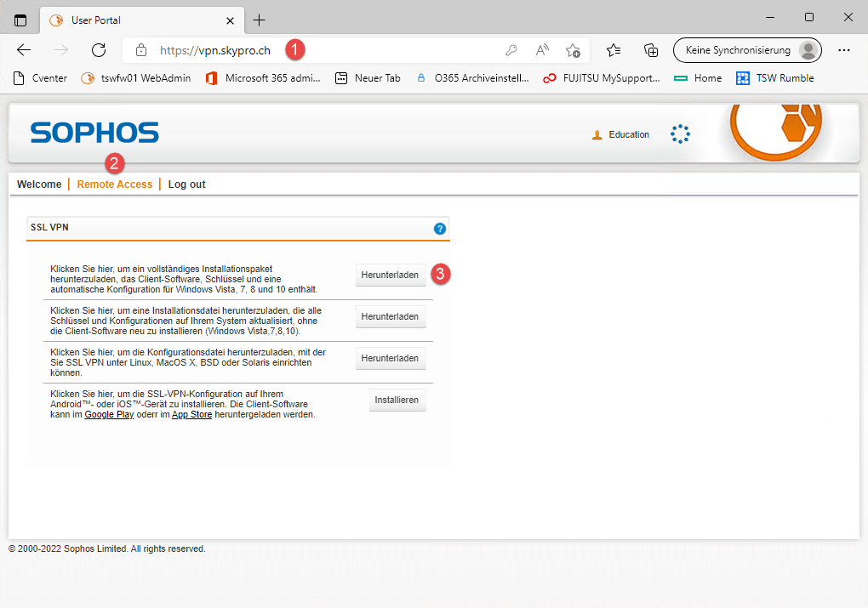Open the Google Play link

(109, 414)
